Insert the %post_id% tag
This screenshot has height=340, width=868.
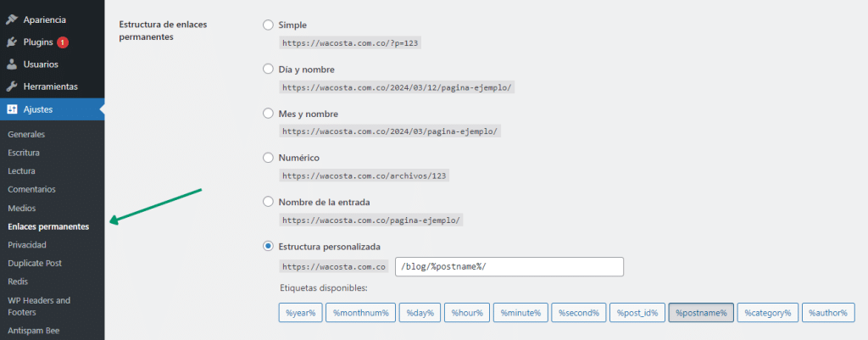637,313
